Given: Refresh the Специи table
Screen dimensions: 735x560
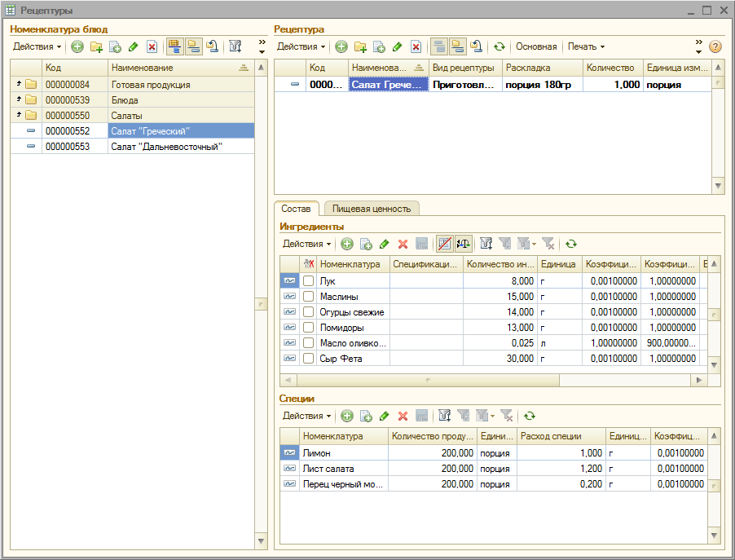Looking at the screenshot, I should point(529,416).
